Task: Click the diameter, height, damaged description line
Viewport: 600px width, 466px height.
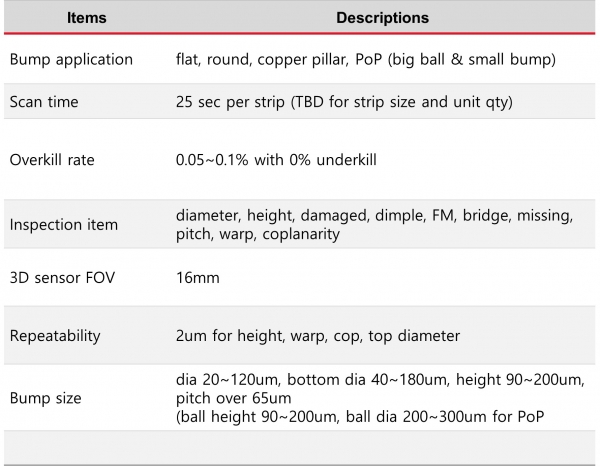Action: point(375,215)
